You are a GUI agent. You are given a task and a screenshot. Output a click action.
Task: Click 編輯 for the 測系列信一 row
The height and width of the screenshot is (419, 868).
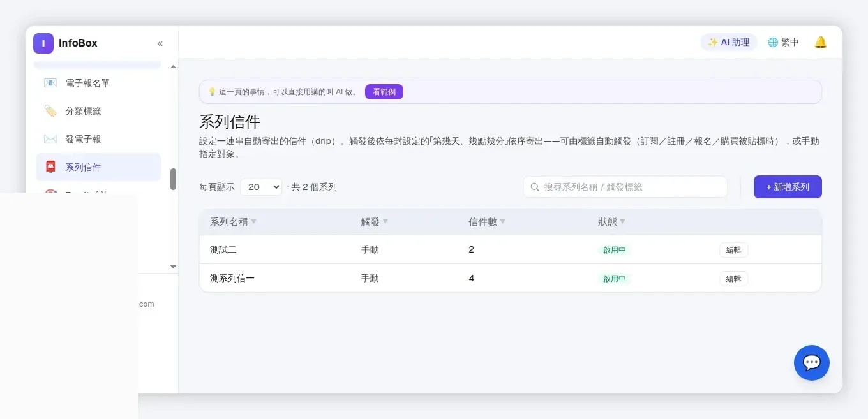pyautogui.click(x=734, y=279)
